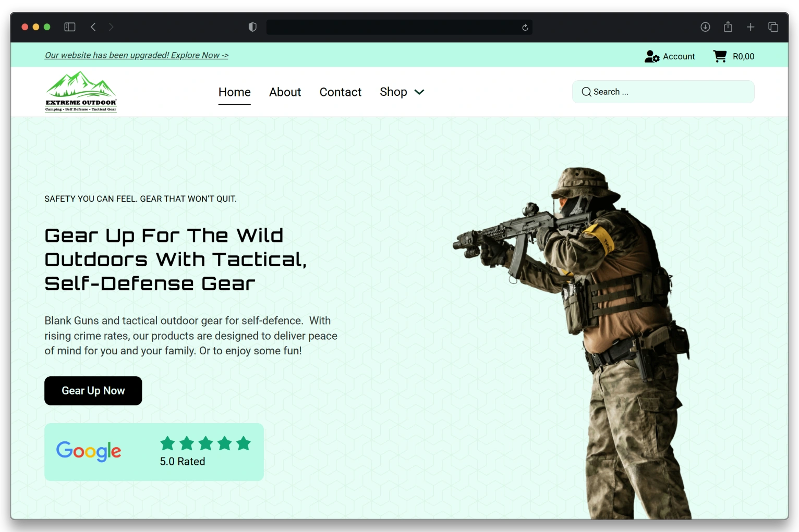The image size is (799, 532).
Task: Show tab overview icon
Action: (773, 27)
